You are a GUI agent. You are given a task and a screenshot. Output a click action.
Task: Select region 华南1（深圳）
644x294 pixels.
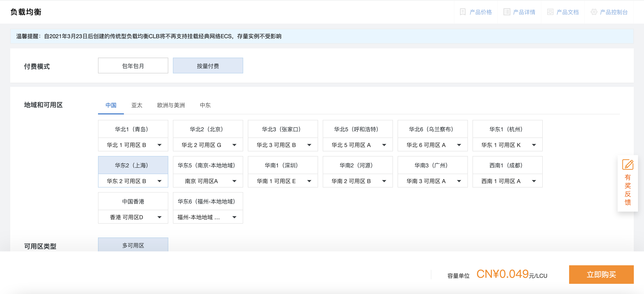283,165
